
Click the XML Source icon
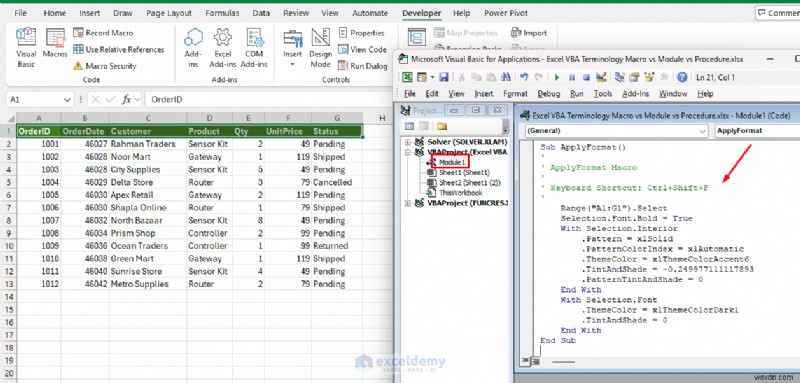click(417, 37)
